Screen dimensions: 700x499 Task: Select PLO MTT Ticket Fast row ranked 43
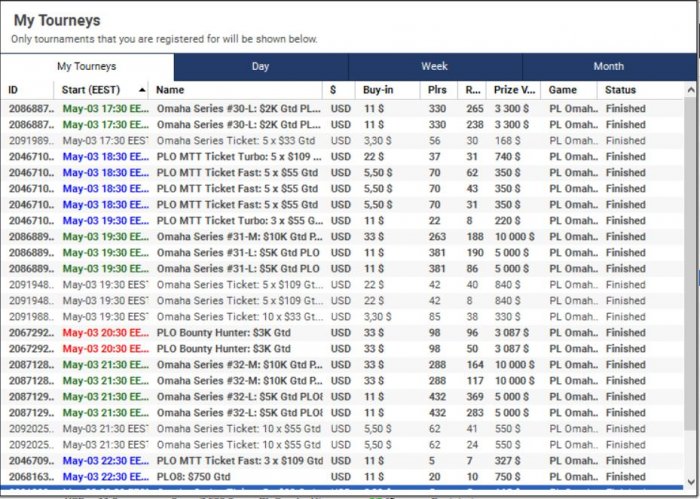[x=342, y=189]
